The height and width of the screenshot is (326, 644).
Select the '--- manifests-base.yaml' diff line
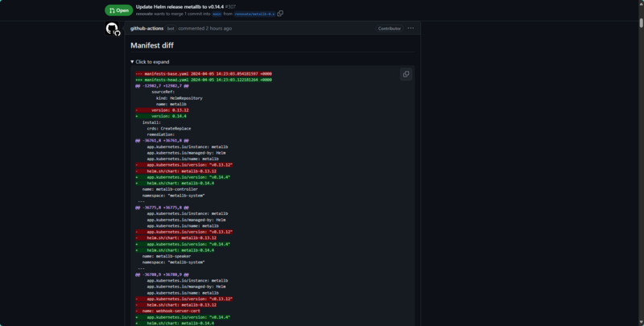pyautogui.click(x=204, y=74)
